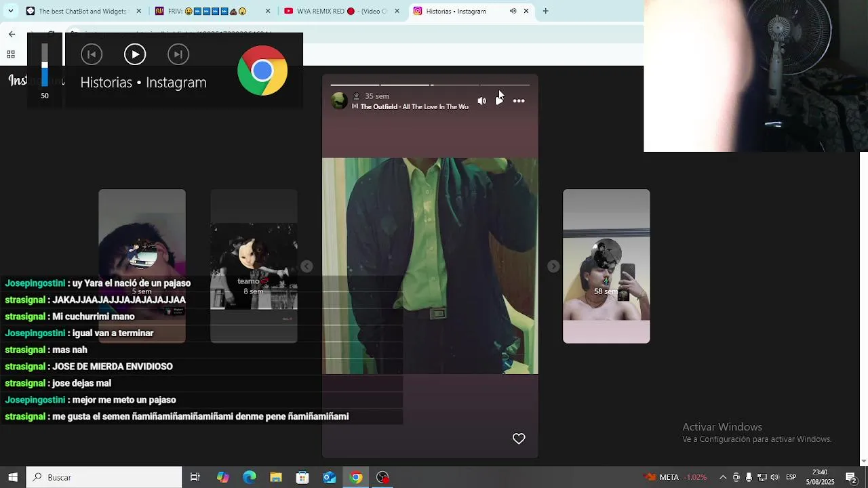Image resolution: width=868 pixels, height=488 pixels.
Task: Go to the previous story with left arrow
Action: (x=307, y=266)
